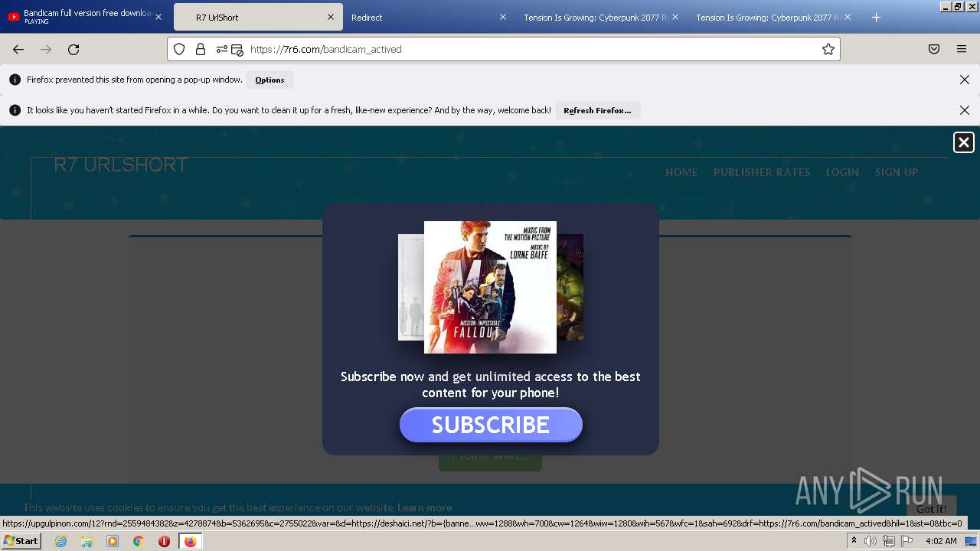
Task: Open the last Cyberpunk 2077 tab
Action: click(x=773, y=17)
